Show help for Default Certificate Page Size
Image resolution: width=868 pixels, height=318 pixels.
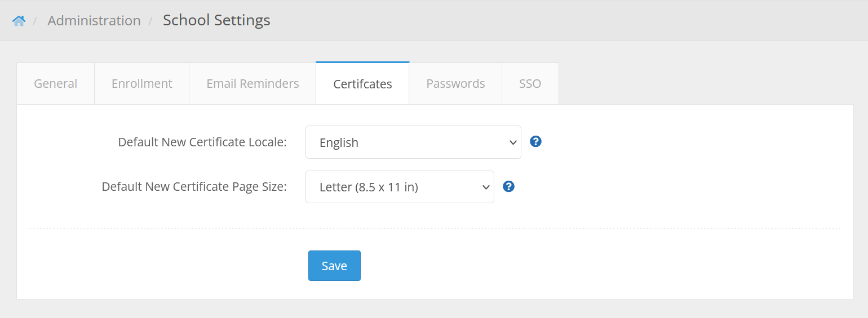[x=509, y=186]
